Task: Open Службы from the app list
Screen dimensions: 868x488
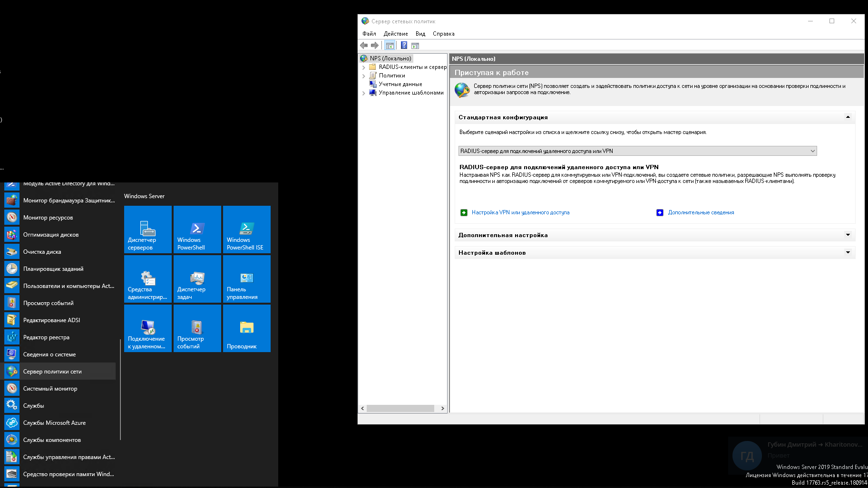Action: point(59,406)
